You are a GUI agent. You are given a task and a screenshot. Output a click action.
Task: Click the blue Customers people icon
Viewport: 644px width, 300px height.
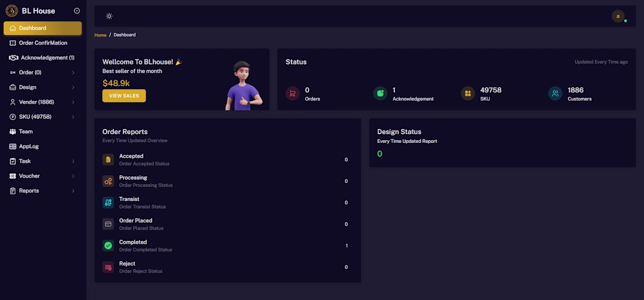point(555,93)
